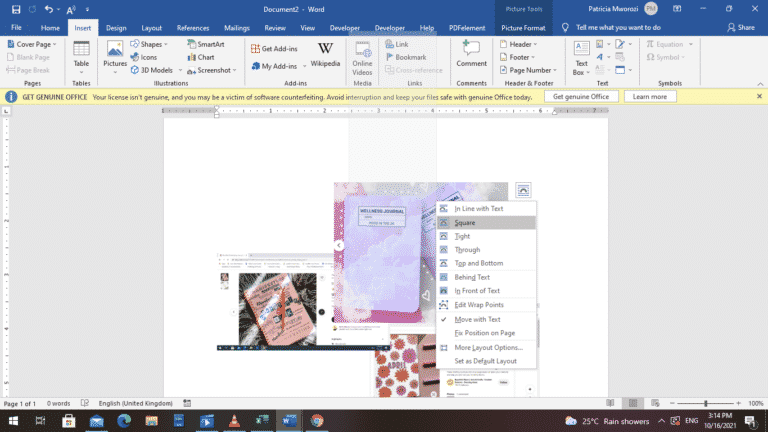Select In Front of Text option
Screen dimensions: 768x432
click(x=486, y=291)
